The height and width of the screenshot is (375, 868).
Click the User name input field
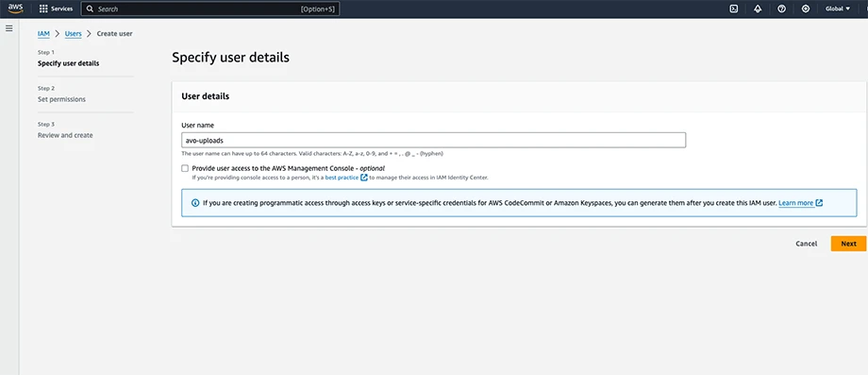tap(433, 140)
